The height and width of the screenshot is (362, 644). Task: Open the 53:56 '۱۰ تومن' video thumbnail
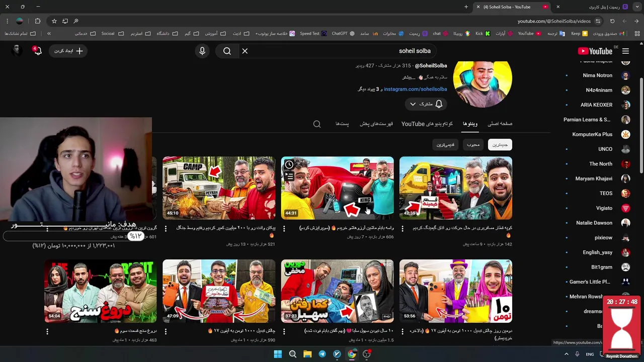coord(456,291)
